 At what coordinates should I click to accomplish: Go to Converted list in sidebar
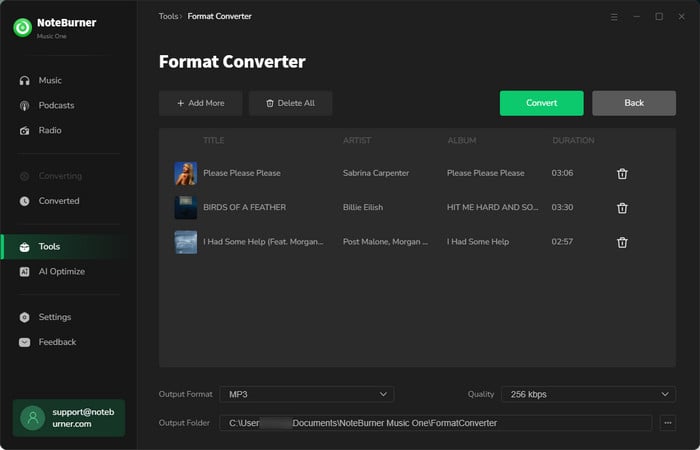tap(59, 201)
